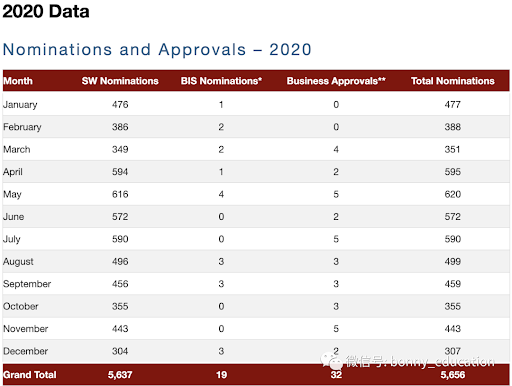512x386 pixels.
Task: Select the September row label
Action: tap(27, 284)
